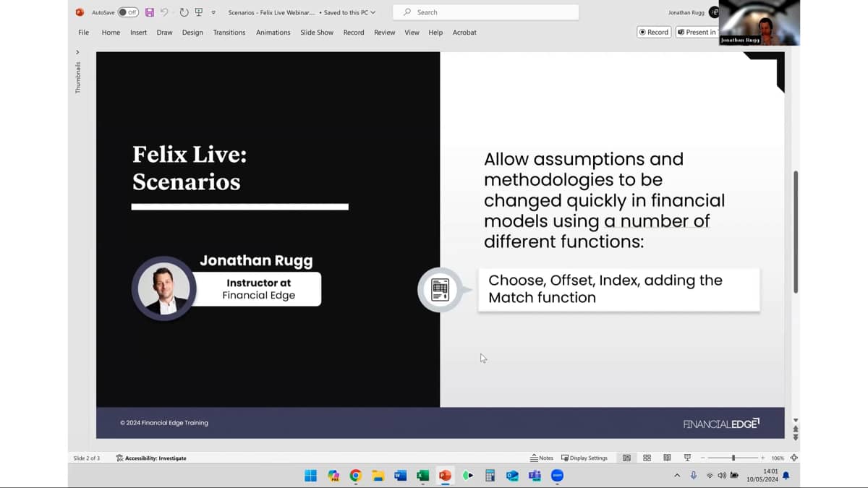The width and height of the screenshot is (868, 488).
Task: Click the Save icon in the title bar
Action: (x=150, y=12)
